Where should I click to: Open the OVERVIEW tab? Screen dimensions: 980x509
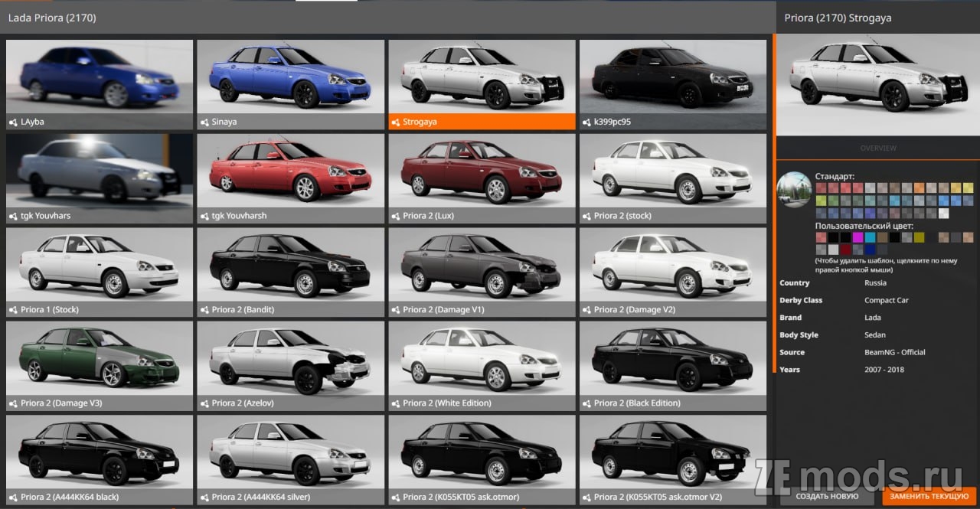(x=877, y=148)
